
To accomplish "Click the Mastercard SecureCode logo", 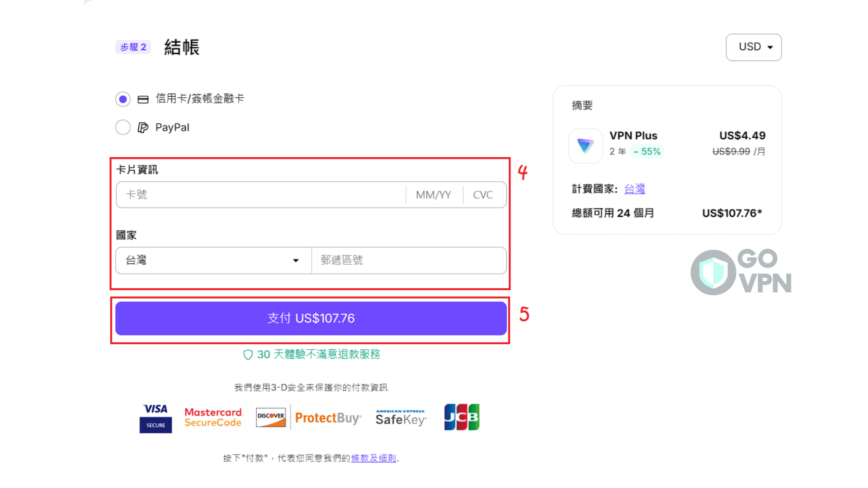I will [213, 417].
